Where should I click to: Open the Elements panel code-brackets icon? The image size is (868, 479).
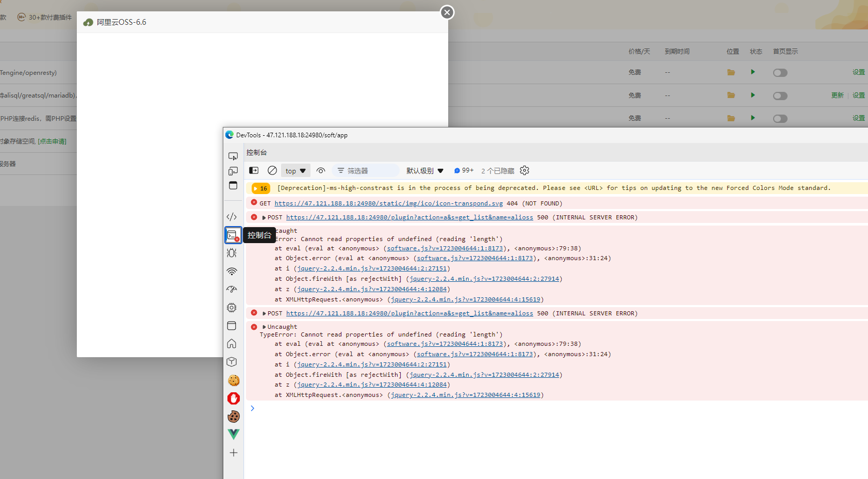click(232, 217)
